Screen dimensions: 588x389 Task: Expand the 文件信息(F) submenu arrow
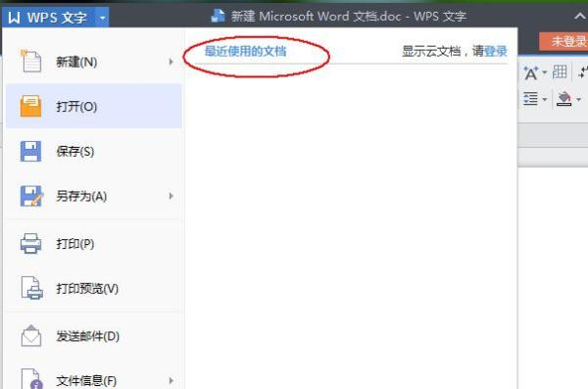click(171, 381)
